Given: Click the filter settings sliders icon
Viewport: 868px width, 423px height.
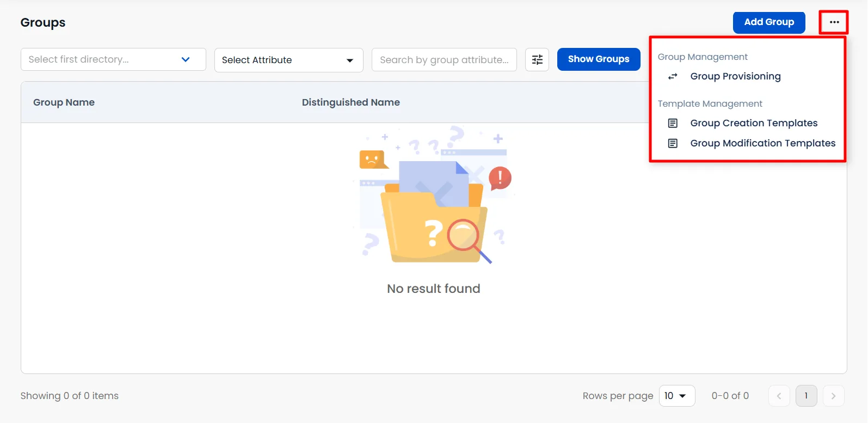Looking at the screenshot, I should (x=537, y=59).
